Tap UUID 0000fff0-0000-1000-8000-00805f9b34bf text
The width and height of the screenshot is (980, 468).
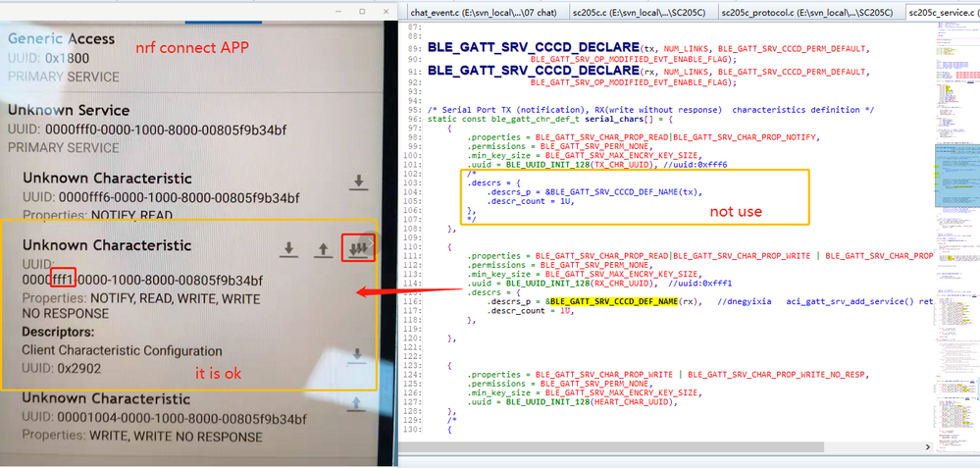(147, 130)
